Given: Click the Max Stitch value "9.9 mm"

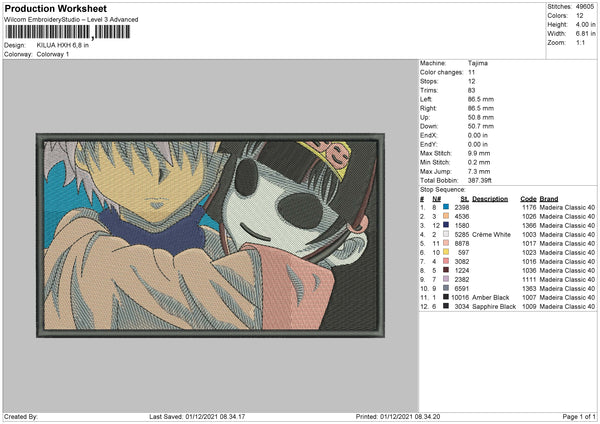Looking at the screenshot, I should pyautogui.click(x=479, y=153).
